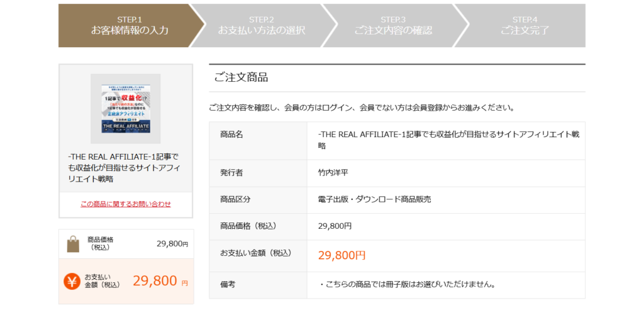Click the login instruction text above the table

[x=362, y=107]
